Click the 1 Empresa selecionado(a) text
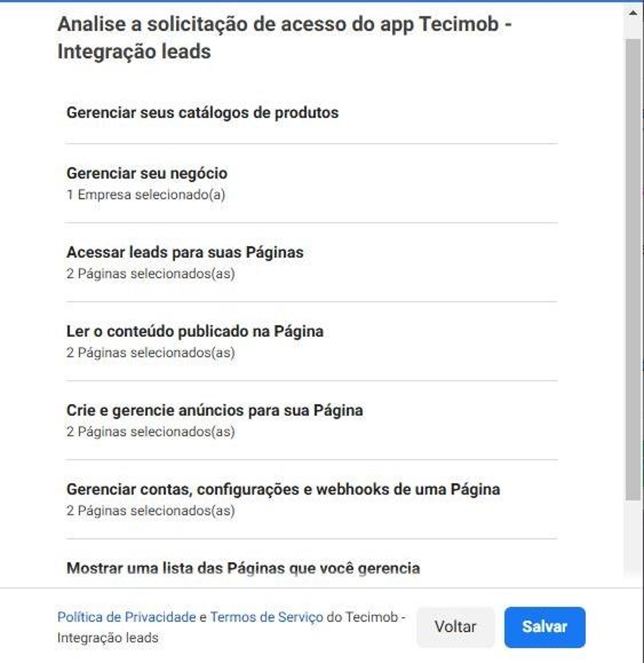The image size is (644, 663). [x=145, y=195]
